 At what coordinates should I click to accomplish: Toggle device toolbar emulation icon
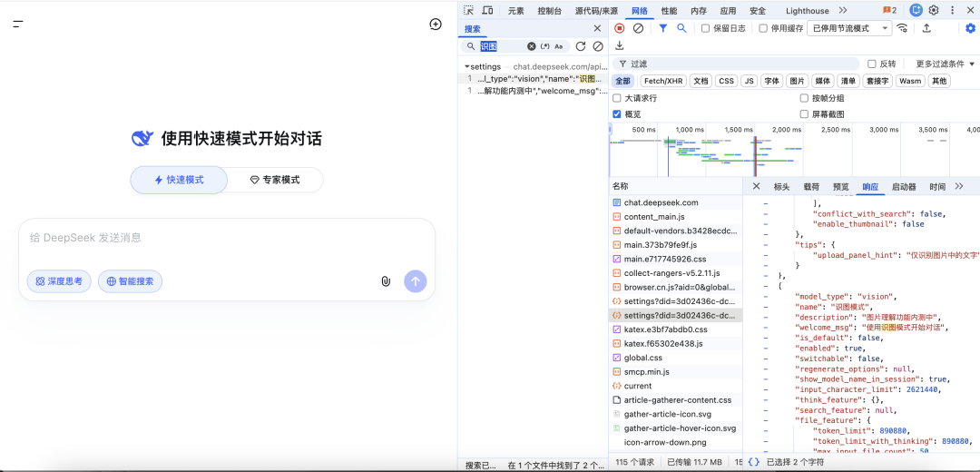pyautogui.click(x=487, y=10)
